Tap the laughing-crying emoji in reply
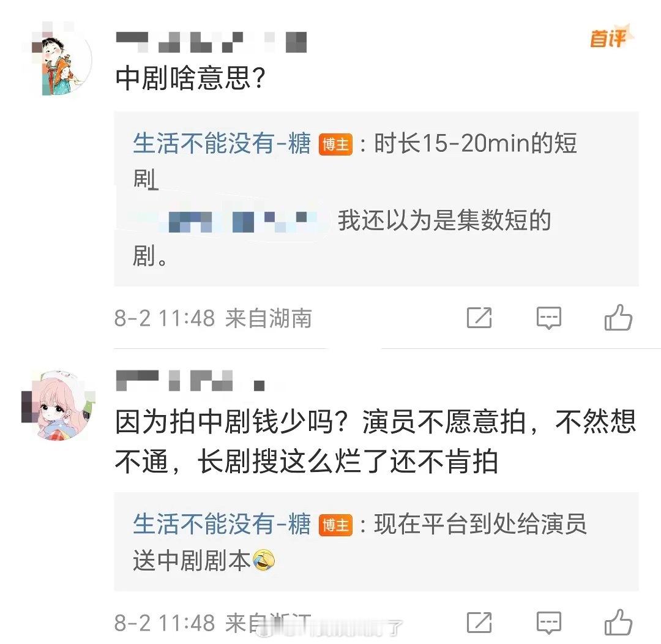 click(264, 561)
